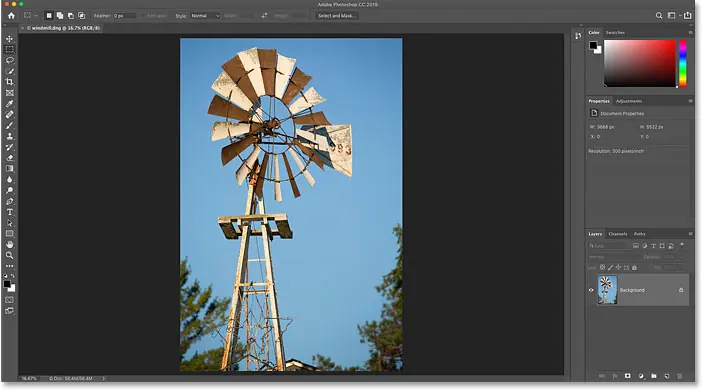Select the Pen tool

click(x=9, y=201)
